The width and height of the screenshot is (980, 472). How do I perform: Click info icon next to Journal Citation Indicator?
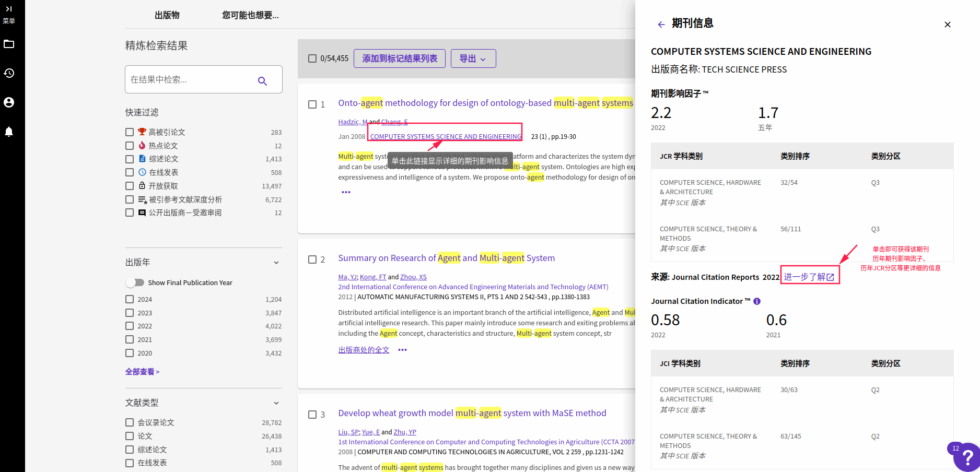coord(757,301)
